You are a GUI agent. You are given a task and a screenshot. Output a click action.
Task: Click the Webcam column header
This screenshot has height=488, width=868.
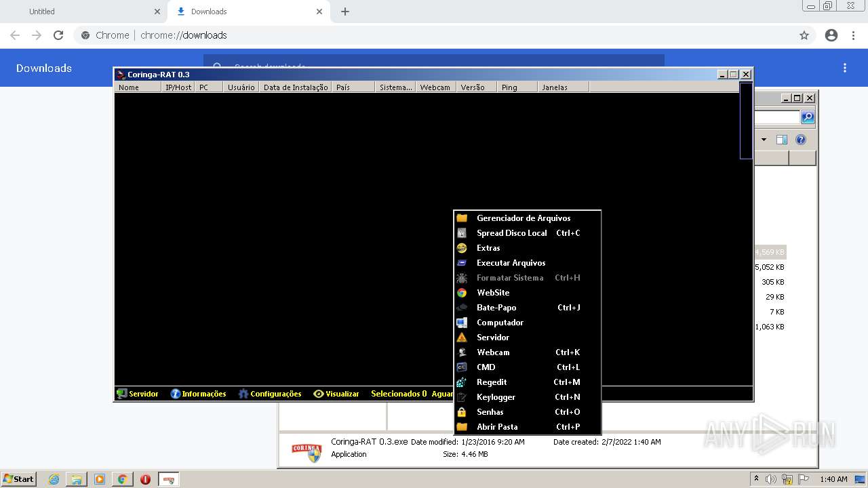(435, 87)
